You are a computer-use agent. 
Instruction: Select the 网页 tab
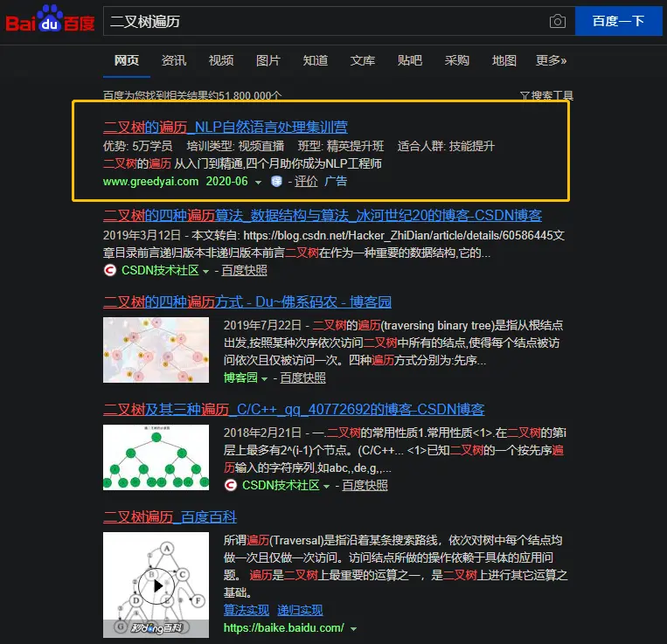[x=127, y=60]
